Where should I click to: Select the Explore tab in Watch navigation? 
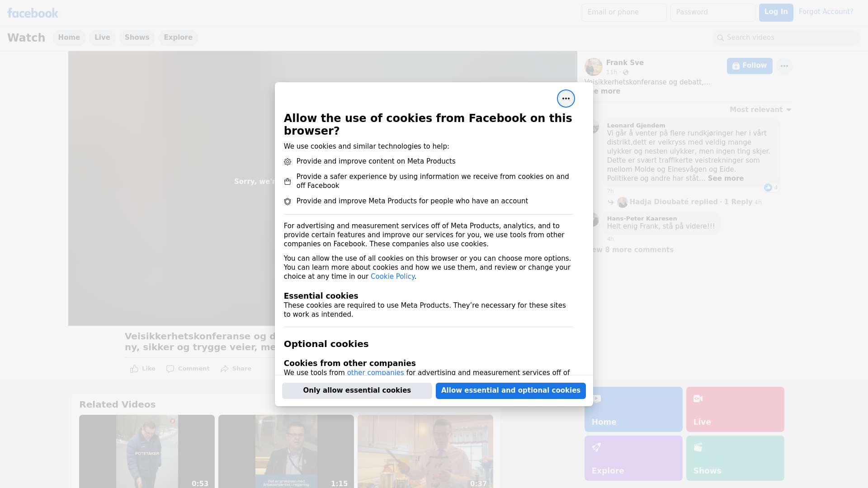[x=178, y=38]
